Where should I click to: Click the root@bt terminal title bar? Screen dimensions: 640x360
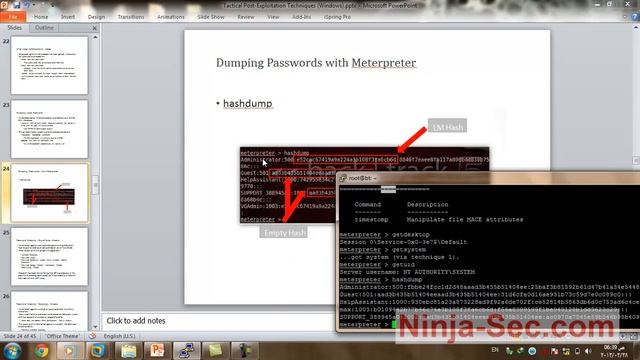488,178
